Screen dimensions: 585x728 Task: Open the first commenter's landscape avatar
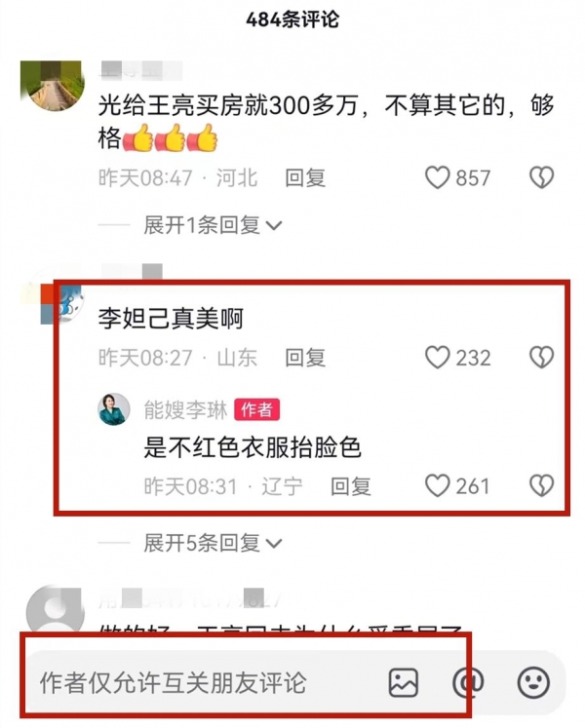click(x=53, y=86)
